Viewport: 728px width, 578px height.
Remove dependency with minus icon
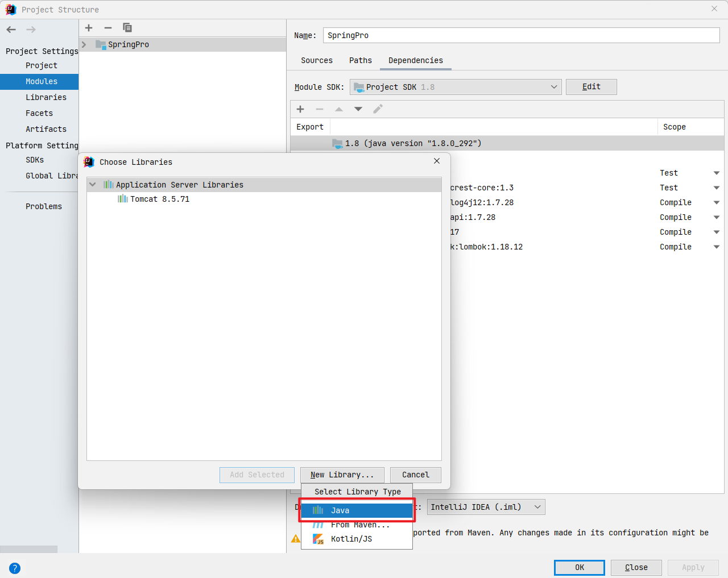pos(320,109)
